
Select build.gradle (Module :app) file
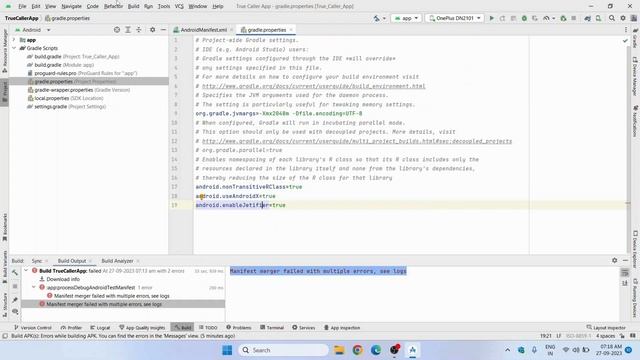point(60,65)
